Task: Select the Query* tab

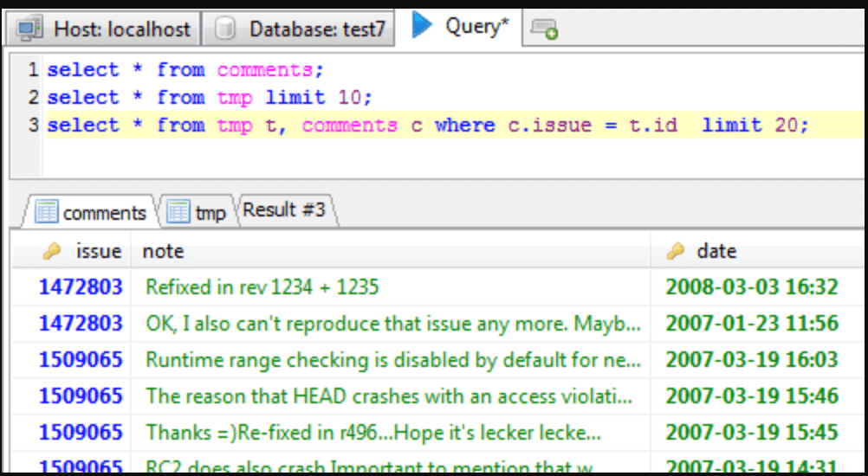Action: (x=459, y=27)
